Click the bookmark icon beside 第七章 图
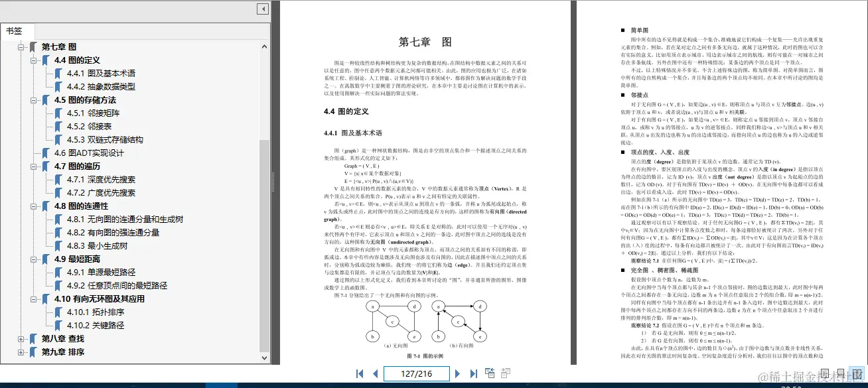868x388 pixels. click(31, 48)
